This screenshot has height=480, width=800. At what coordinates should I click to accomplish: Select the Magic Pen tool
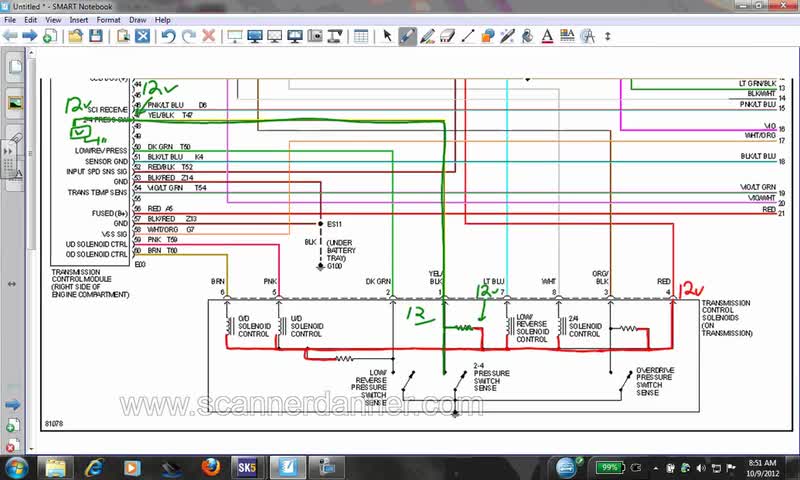[x=507, y=36]
